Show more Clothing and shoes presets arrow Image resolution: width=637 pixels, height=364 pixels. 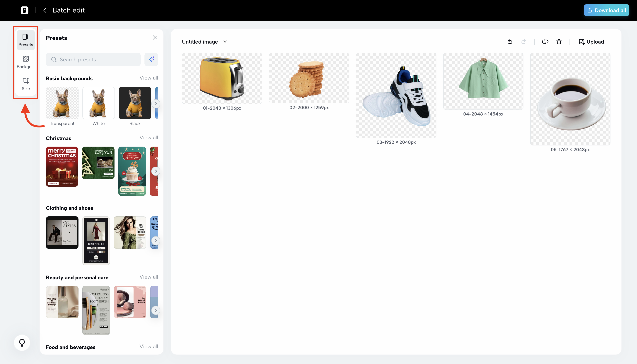[x=156, y=241]
